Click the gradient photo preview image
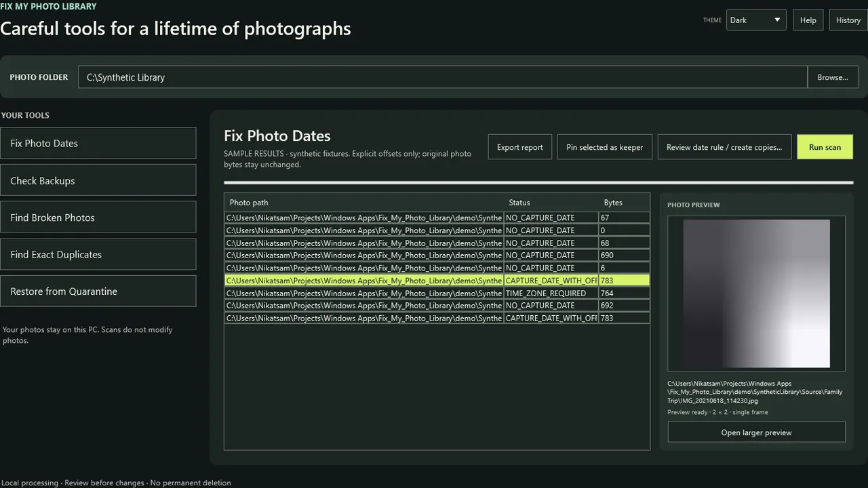This screenshot has width=868, height=488. 756,293
